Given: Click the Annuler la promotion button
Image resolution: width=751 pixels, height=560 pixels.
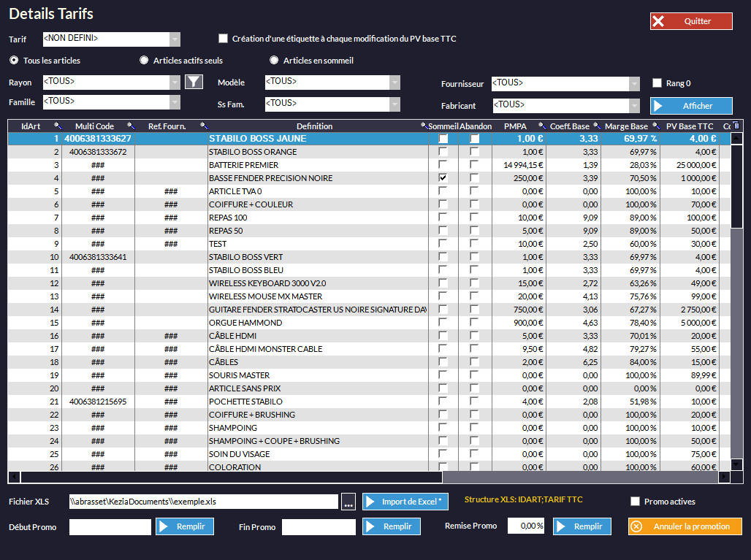Looking at the screenshot, I should pos(685,526).
